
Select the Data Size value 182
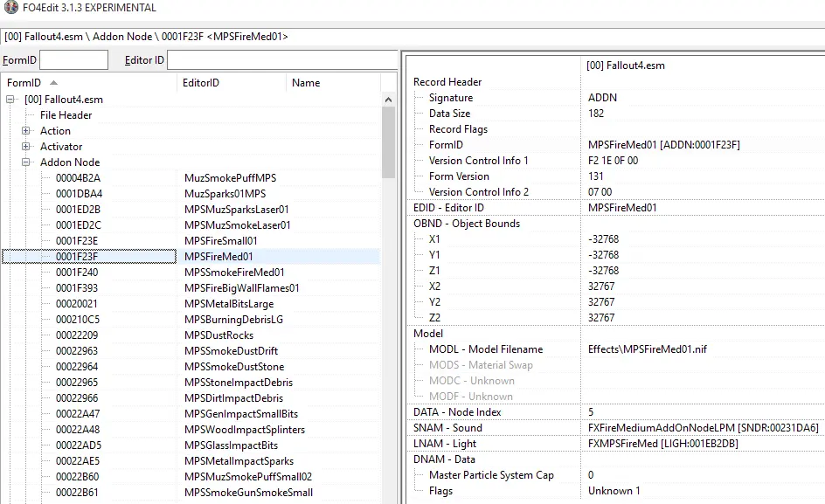[596, 114]
